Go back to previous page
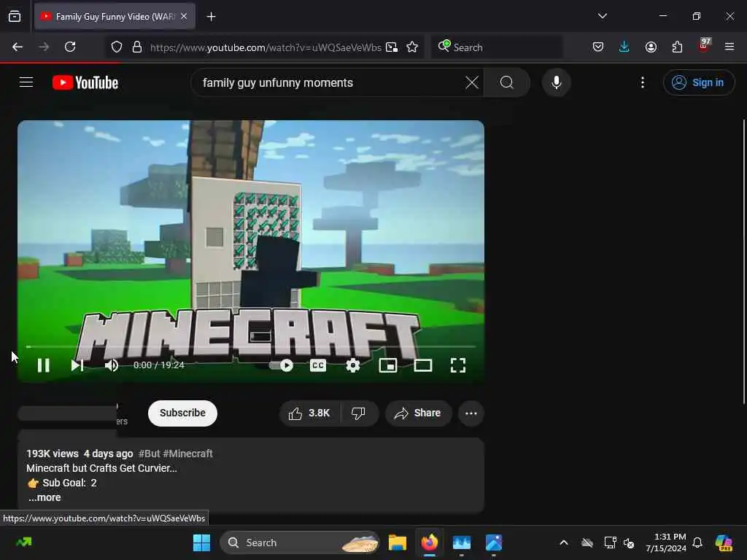This screenshot has height=560, width=747. pyautogui.click(x=18, y=47)
